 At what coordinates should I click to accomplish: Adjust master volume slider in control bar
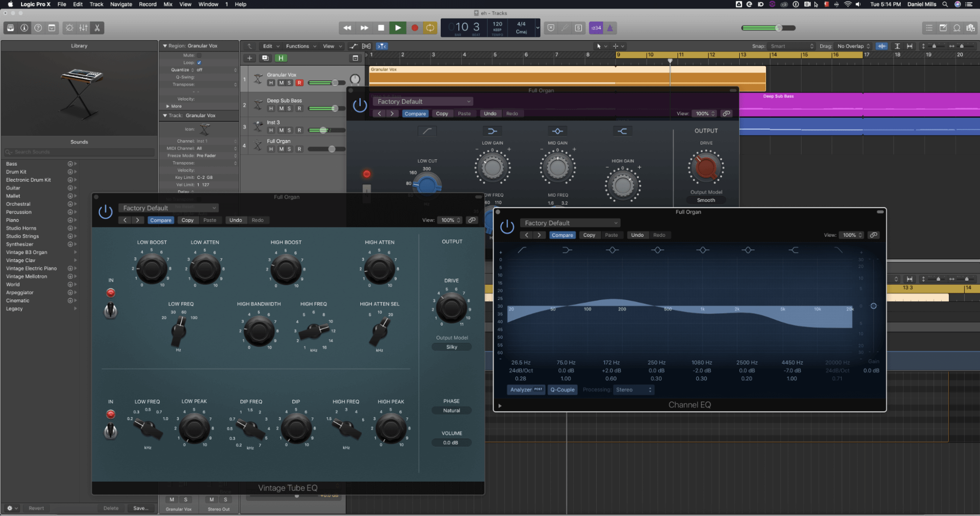coord(768,28)
